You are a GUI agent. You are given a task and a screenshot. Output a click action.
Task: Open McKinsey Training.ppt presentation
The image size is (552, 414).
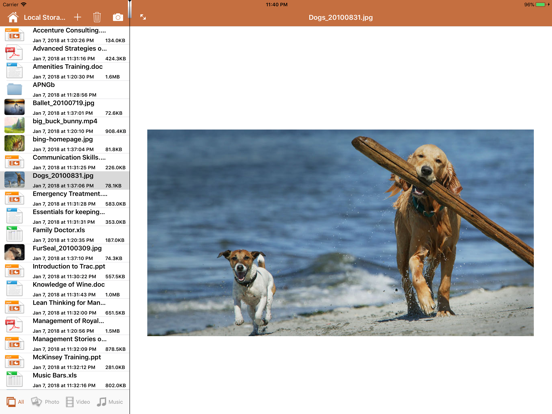65,362
